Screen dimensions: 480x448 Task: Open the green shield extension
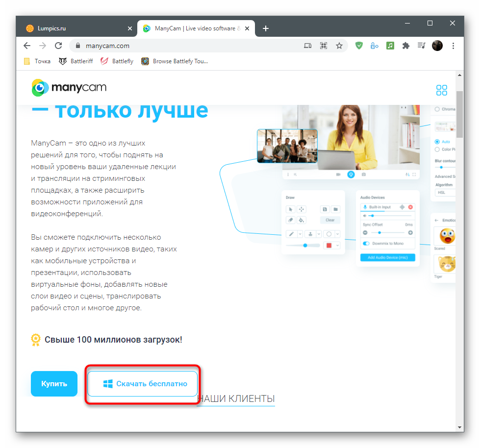[359, 46]
